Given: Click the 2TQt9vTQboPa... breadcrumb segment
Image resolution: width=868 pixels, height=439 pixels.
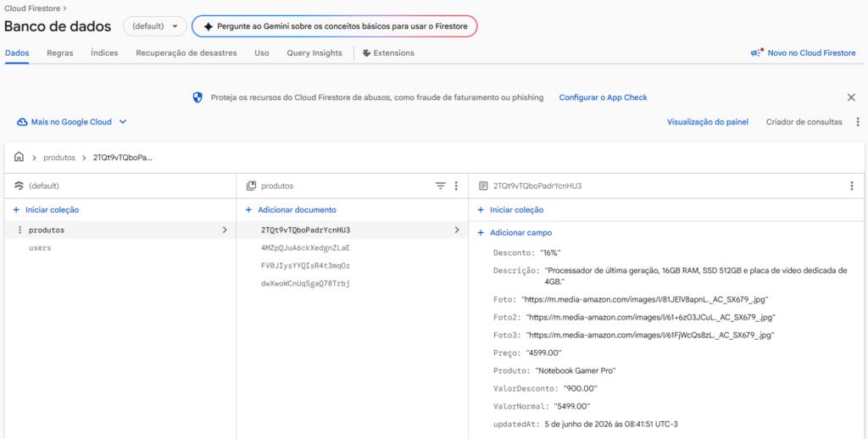Looking at the screenshot, I should coord(120,158).
